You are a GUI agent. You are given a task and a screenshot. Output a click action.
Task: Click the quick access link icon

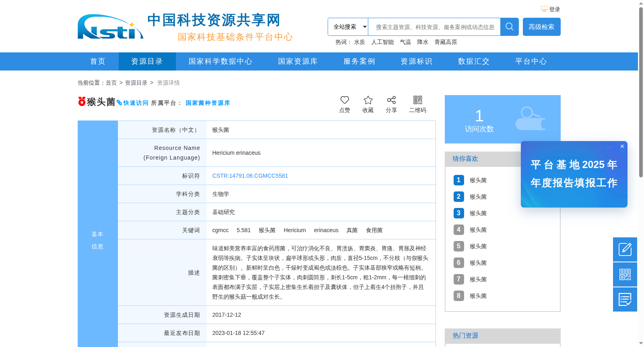point(120,103)
